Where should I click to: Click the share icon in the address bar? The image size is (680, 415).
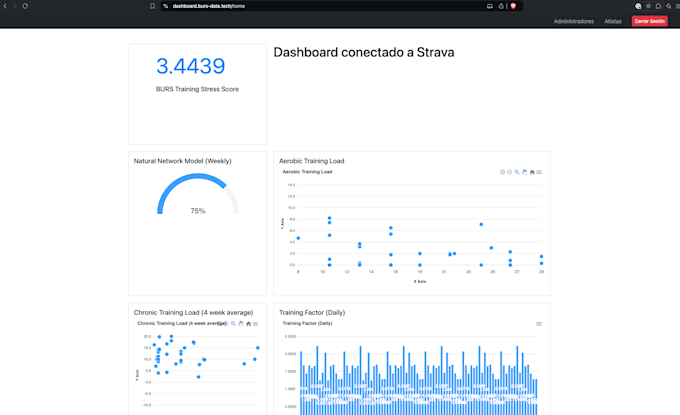(x=501, y=6)
